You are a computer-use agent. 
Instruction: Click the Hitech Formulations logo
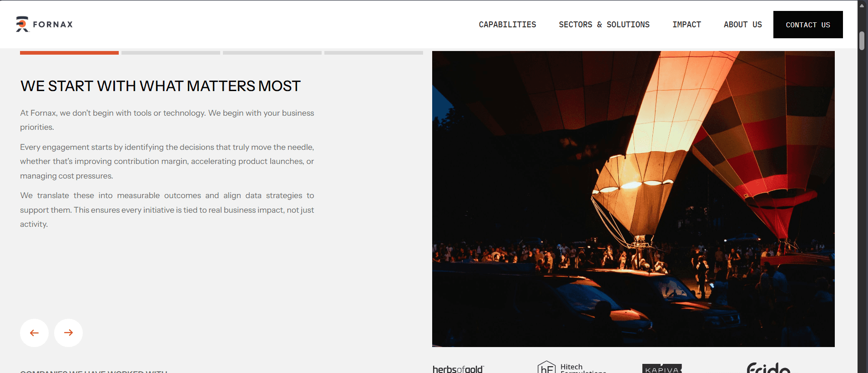tap(572, 367)
